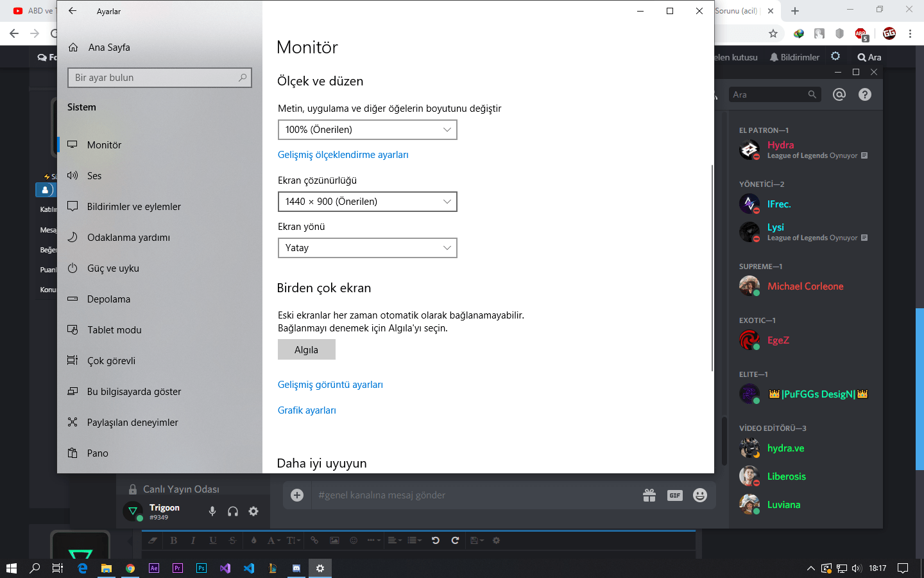
Task: Expand the Yatay orientation dropdown
Action: 367,248
